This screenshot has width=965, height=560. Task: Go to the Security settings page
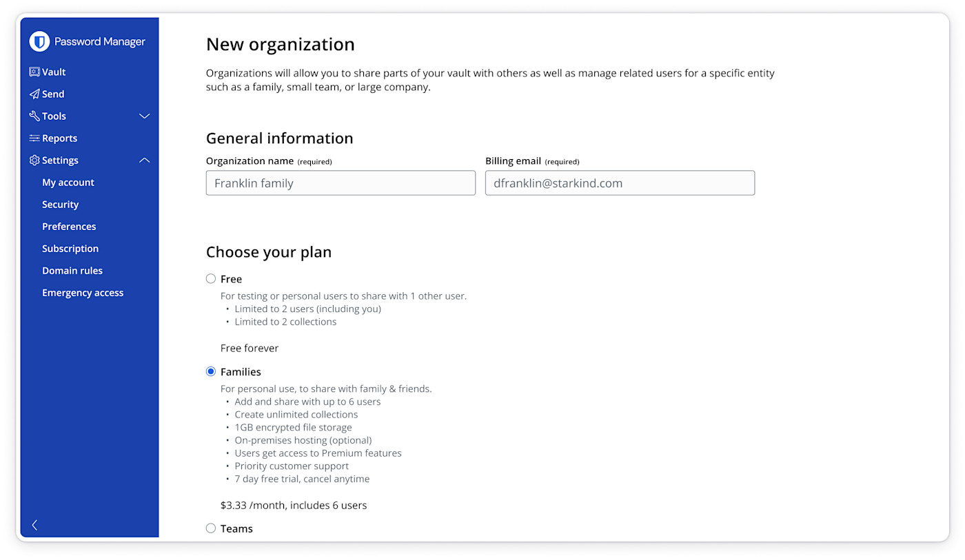point(60,204)
